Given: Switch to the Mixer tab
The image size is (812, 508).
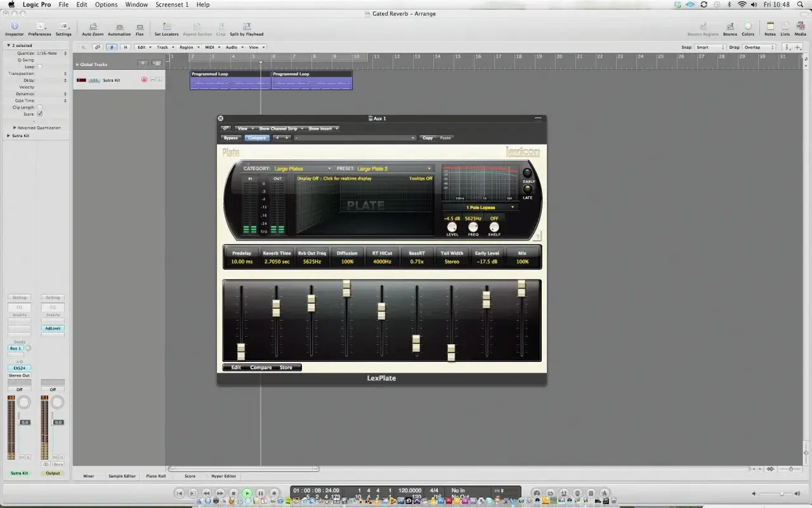Looking at the screenshot, I should (x=89, y=476).
